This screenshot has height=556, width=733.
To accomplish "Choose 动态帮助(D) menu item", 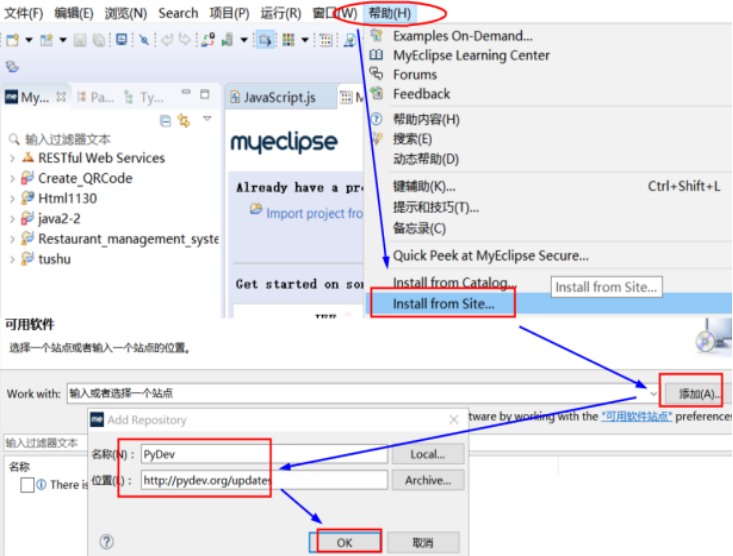I will (426, 159).
